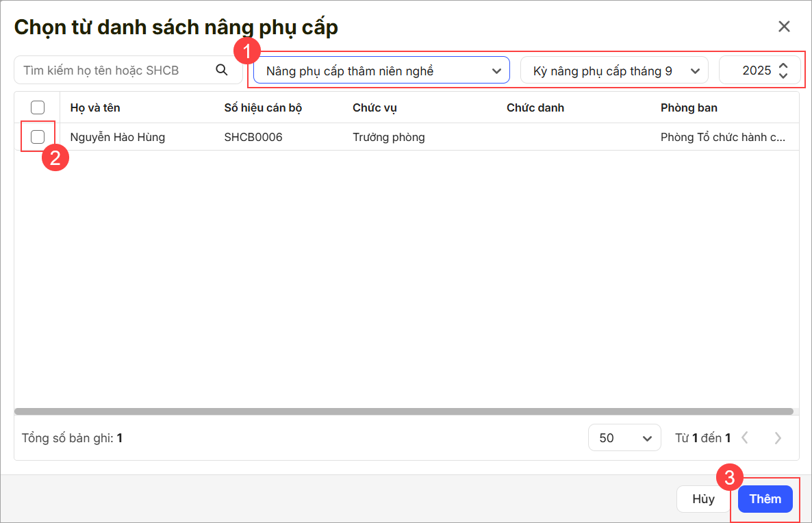Decrease the year 2025 stepper down arrow
The image size is (812, 523).
point(783,75)
